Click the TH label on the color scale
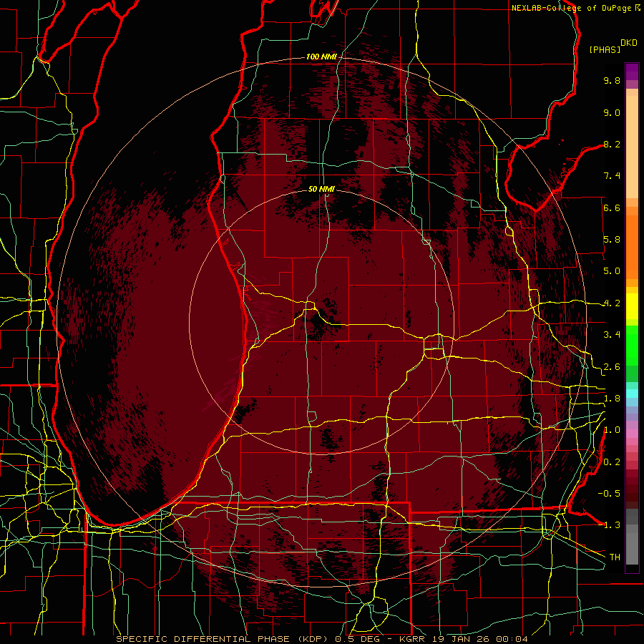Screen dimensions: 644x644 (x=615, y=557)
